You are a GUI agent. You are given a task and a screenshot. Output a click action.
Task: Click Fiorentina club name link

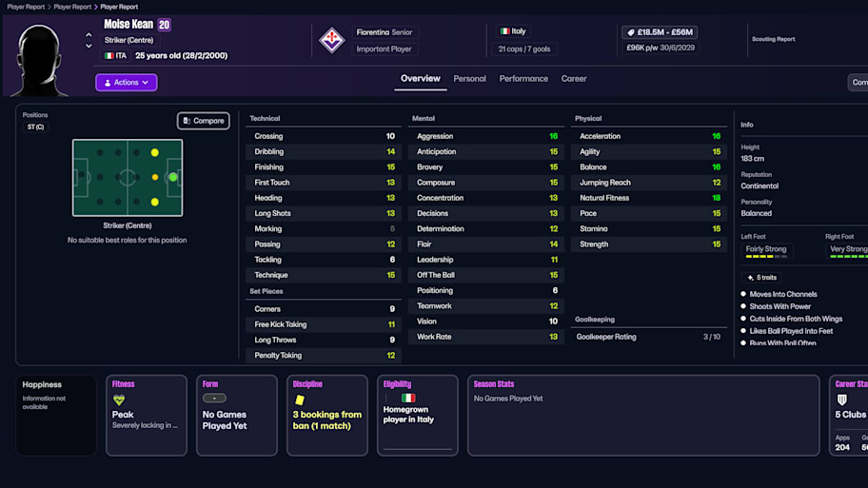[372, 32]
